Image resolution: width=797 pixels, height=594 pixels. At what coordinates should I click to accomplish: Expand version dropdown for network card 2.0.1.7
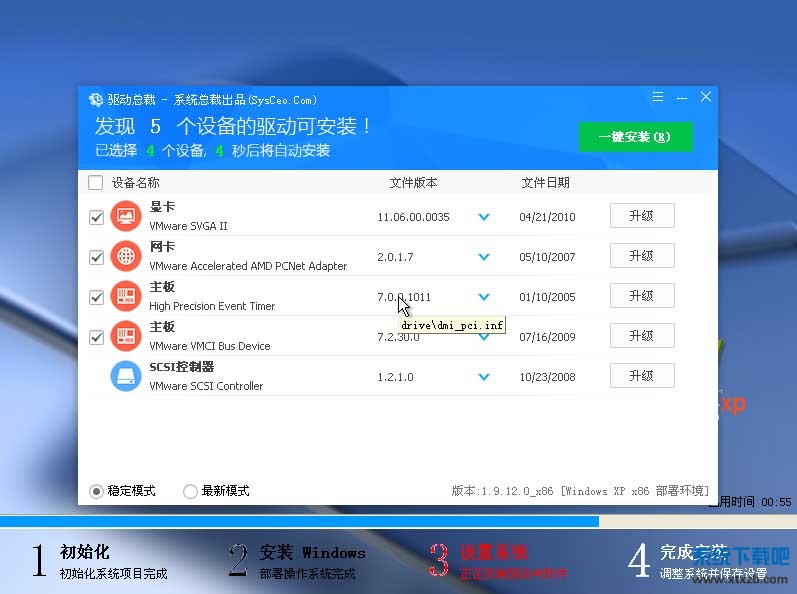click(484, 257)
